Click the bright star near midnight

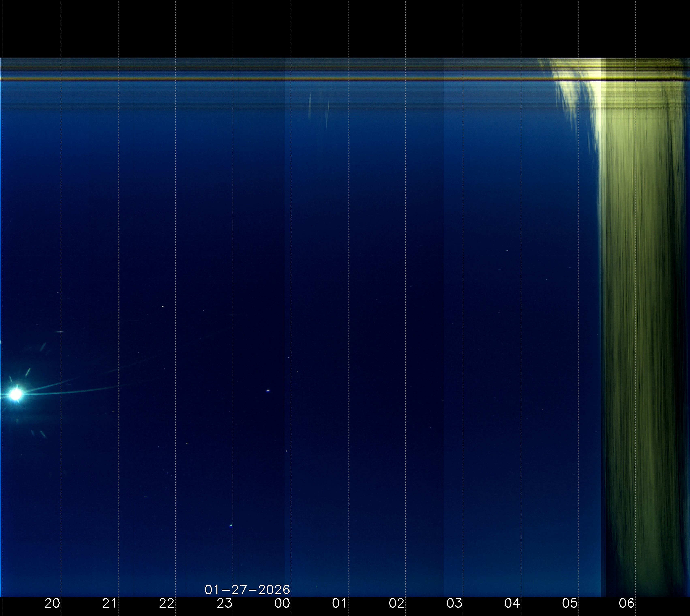point(268,391)
